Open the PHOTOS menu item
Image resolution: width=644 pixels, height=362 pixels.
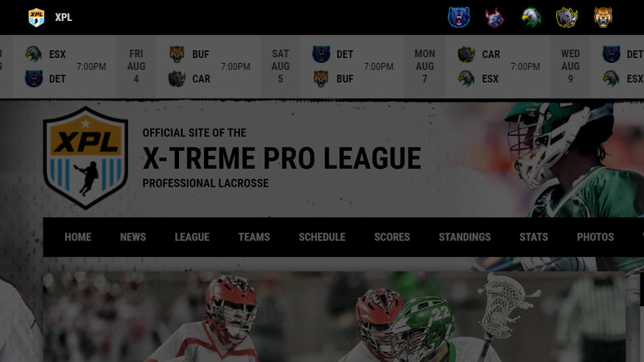[595, 237]
